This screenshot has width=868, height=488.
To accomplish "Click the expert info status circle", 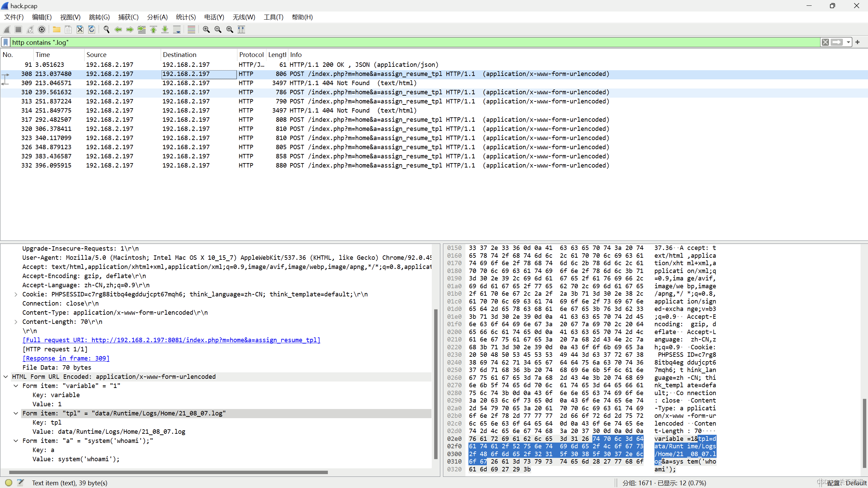I will [x=9, y=483].
